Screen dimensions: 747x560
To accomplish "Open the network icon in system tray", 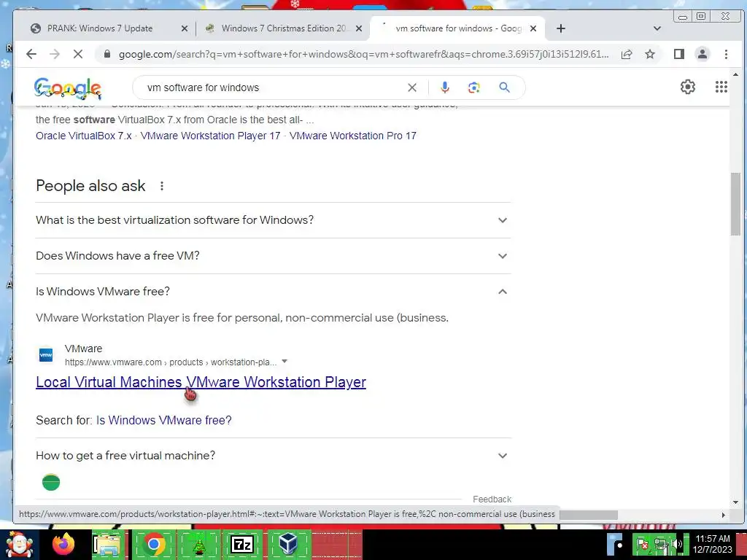I will [660, 544].
